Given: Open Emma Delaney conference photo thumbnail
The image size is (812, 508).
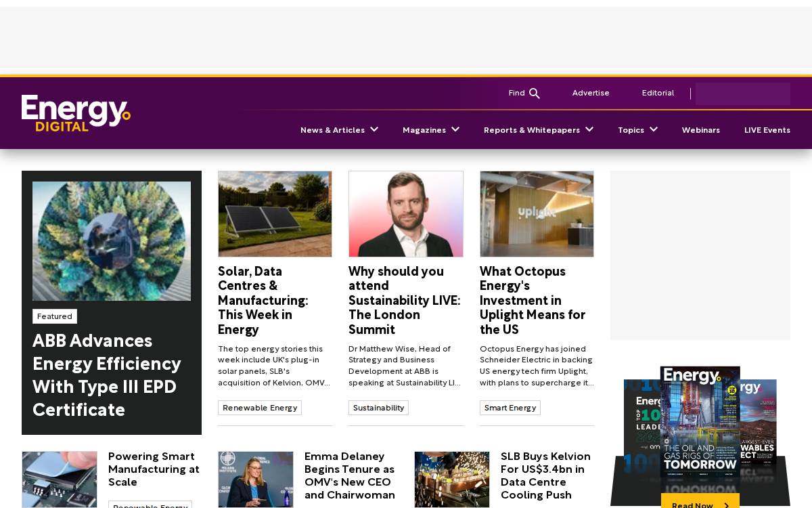Looking at the screenshot, I should pos(256,480).
